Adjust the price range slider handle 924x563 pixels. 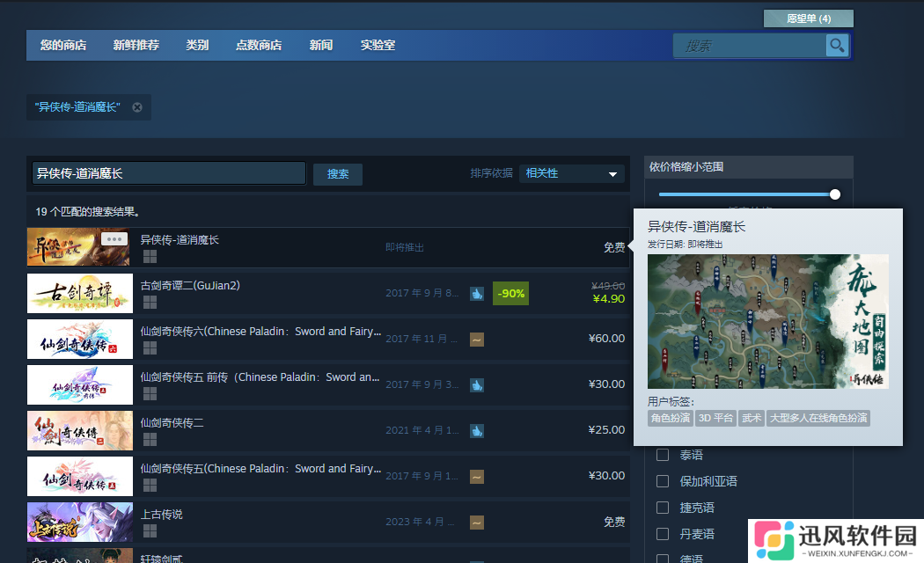point(835,194)
